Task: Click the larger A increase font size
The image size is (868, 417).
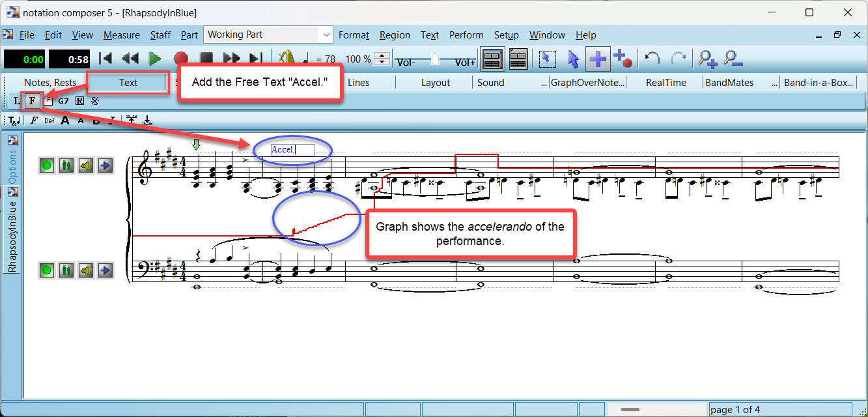Action: (65, 120)
